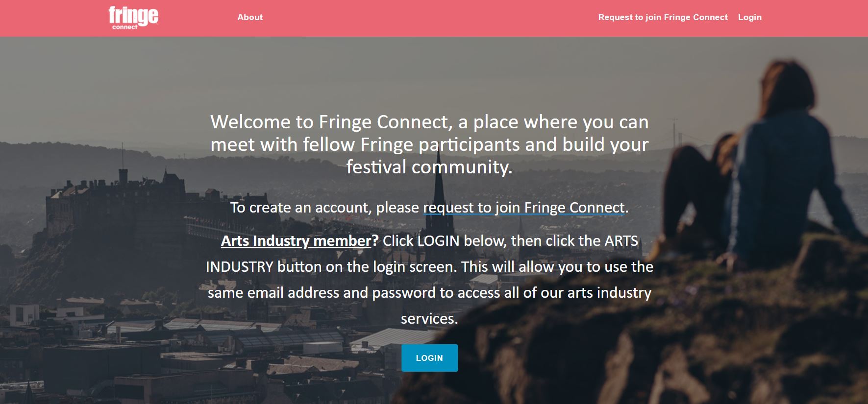
Task: Open the About menu item
Action: [x=250, y=18]
